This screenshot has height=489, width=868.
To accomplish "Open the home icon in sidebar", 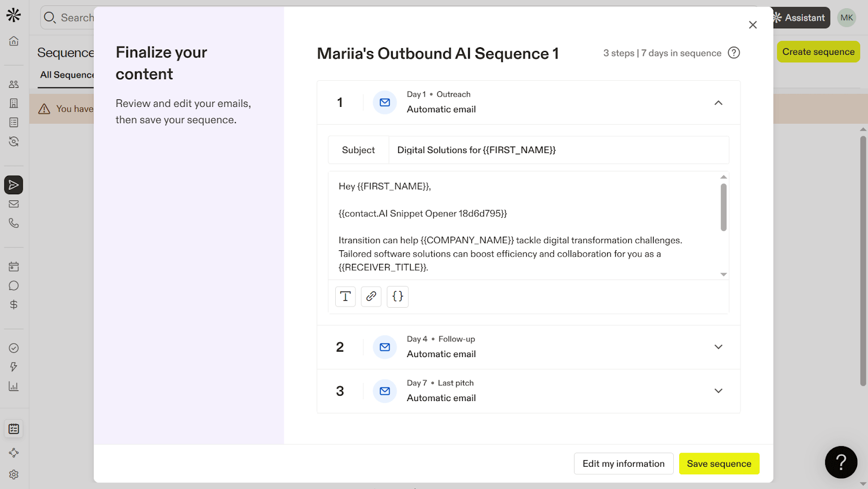I will pyautogui.click(x=14, y=41).
